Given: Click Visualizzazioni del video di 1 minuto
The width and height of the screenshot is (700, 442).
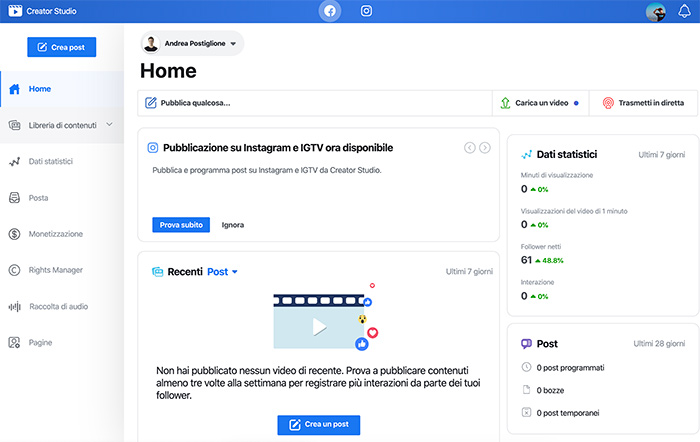Looking at the screenshot, I should [x=574, y=211].
